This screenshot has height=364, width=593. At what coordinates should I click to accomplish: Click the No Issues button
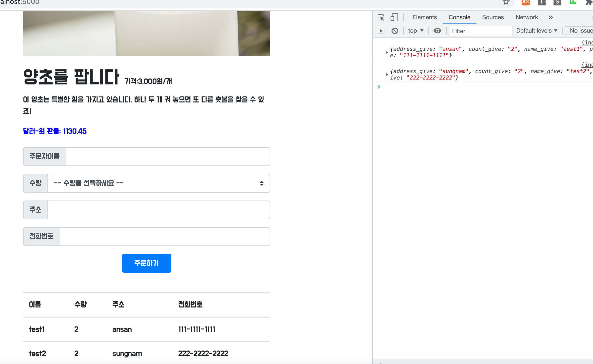click(x=580, y=31)
